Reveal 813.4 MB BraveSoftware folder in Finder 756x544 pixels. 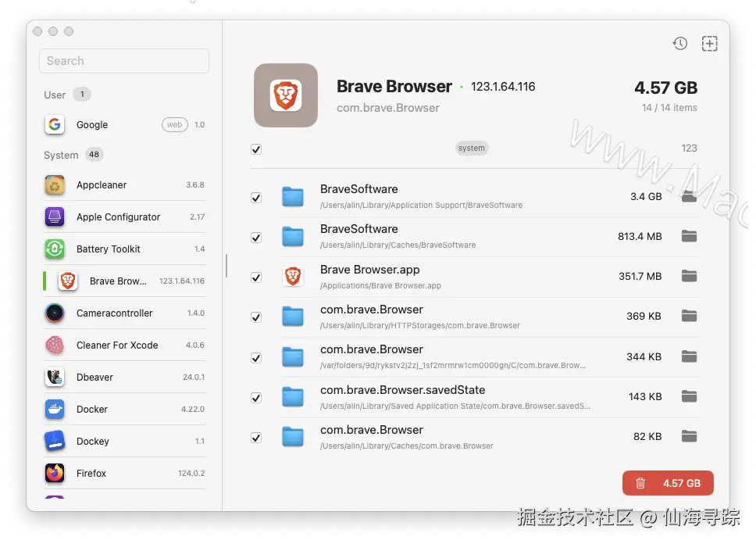pos(689,236)
